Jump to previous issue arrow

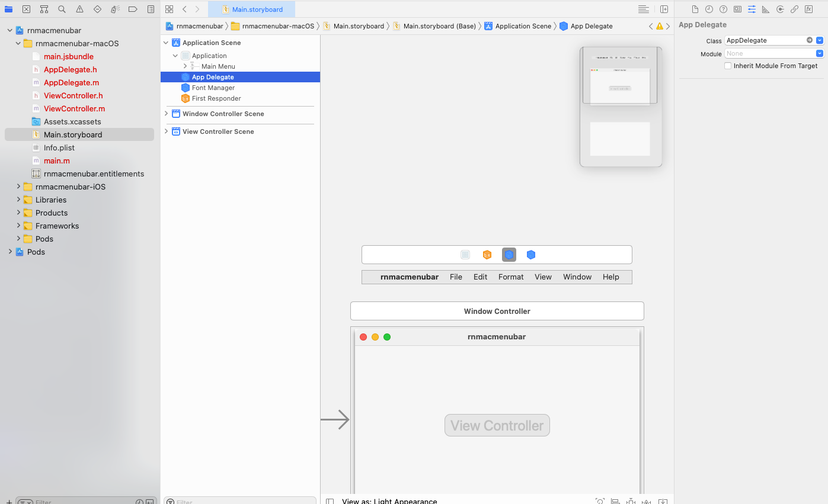click(x=651, y=26)
